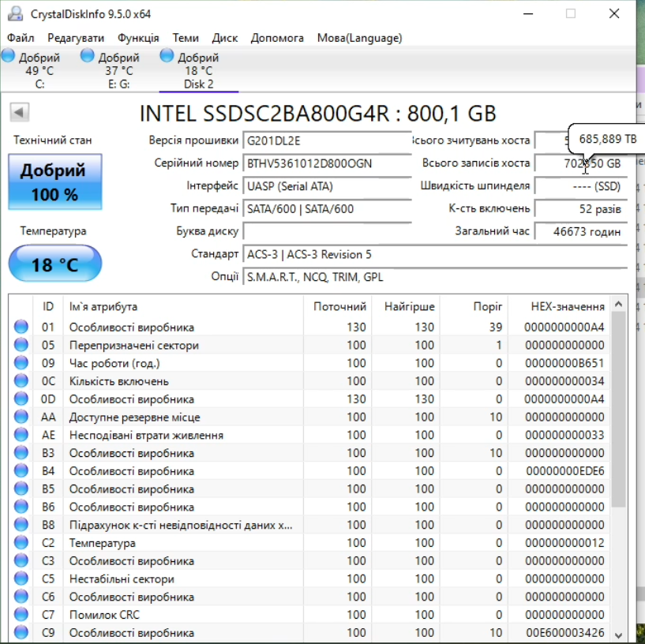This screenshot has width=645, height=644.
Task: Click the transfer mode field SATA/600 | SATA/600
Action: pos(328,209)
